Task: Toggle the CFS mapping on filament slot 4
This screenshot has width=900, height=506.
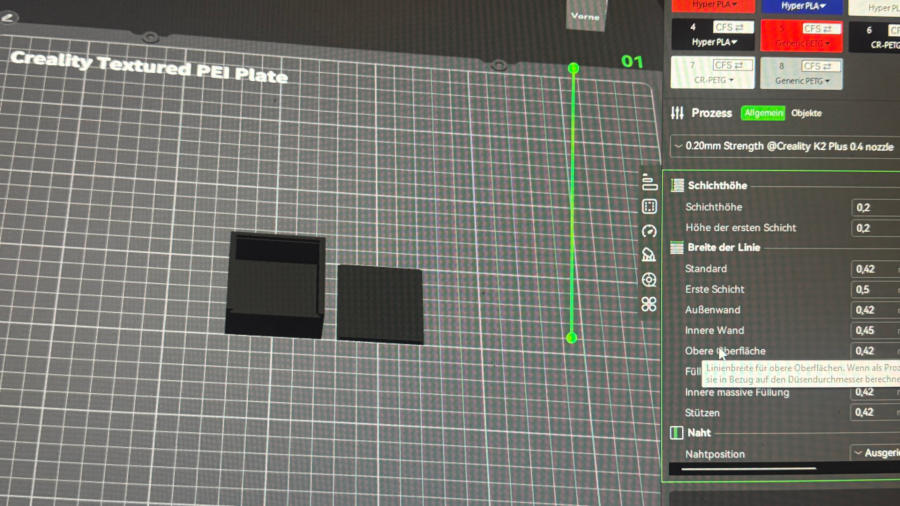Action: (734, 28)
